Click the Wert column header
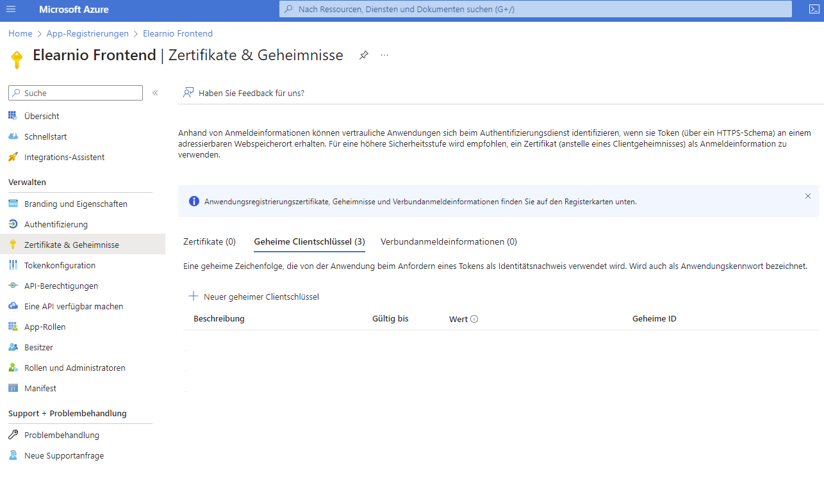The width and height of the screenshot is (824, 504). tap(458, 319)
